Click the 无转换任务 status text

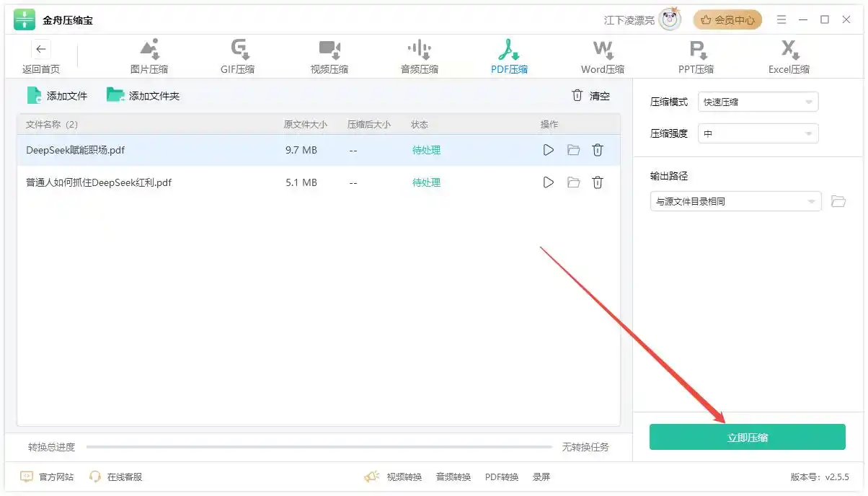point(585,447)
